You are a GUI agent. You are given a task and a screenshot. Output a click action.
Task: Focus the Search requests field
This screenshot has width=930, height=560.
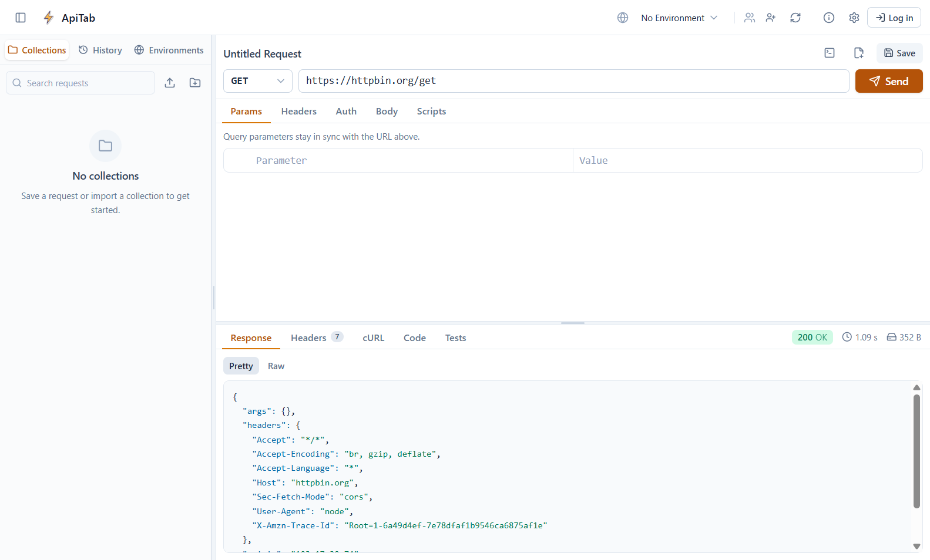[x=80, y=83]
